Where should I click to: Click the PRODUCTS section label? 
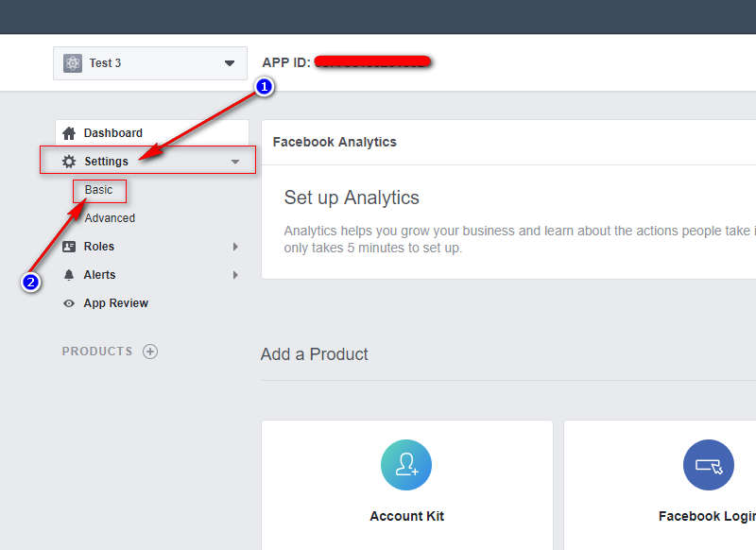pyautogui.click(x=97, y=352)
